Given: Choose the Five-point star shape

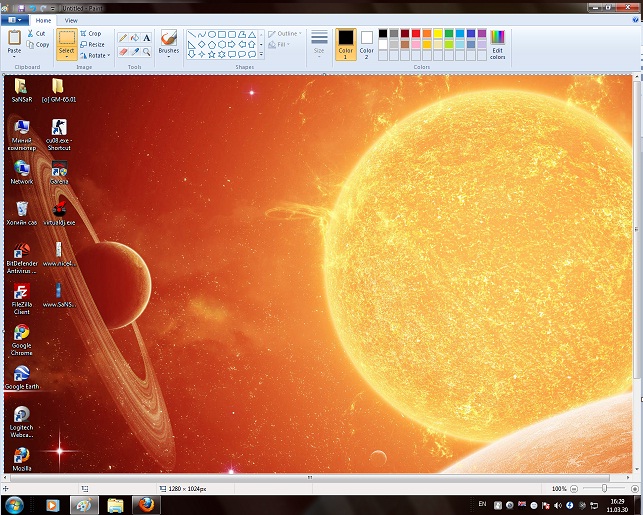Looking at the screenshot, I should click(x=212, y=54).
